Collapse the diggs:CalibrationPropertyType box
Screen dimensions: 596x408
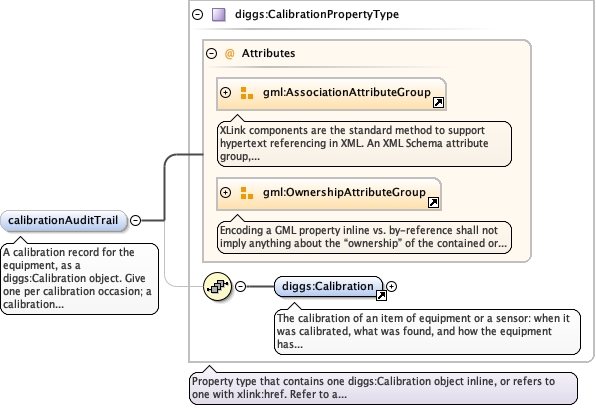coord(198,14)
